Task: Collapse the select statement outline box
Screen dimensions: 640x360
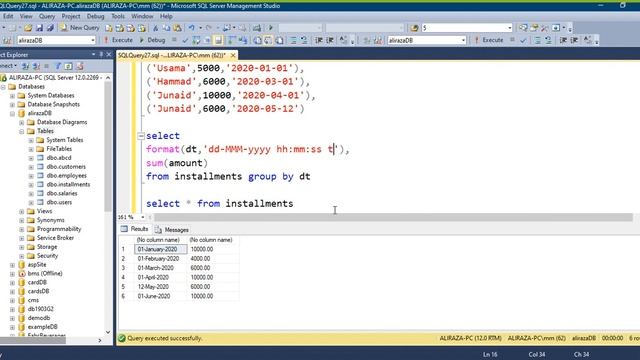Action: point(141,136)
